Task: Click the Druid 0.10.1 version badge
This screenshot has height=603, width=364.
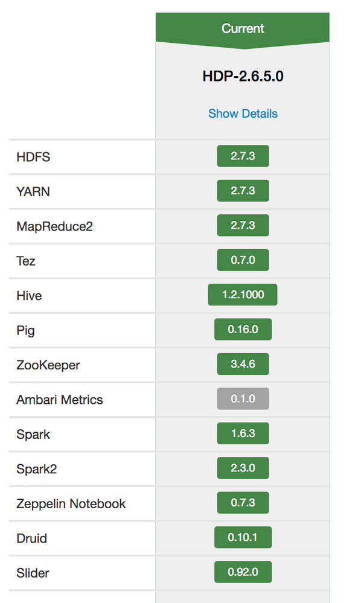Action: [243, 537]
